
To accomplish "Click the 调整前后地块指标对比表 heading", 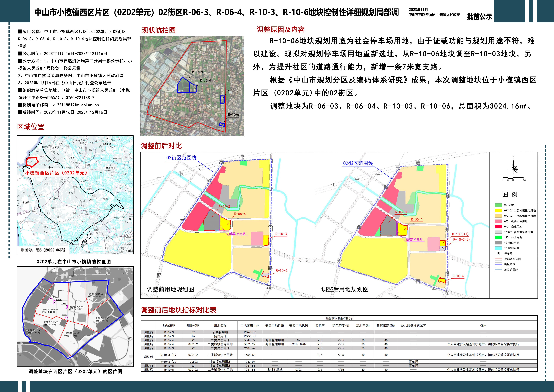I will coord(179,310).
